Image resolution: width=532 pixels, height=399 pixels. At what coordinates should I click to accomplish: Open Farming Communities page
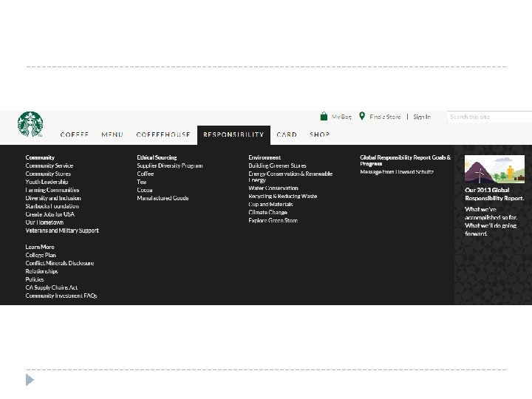(x=52, y=190)
